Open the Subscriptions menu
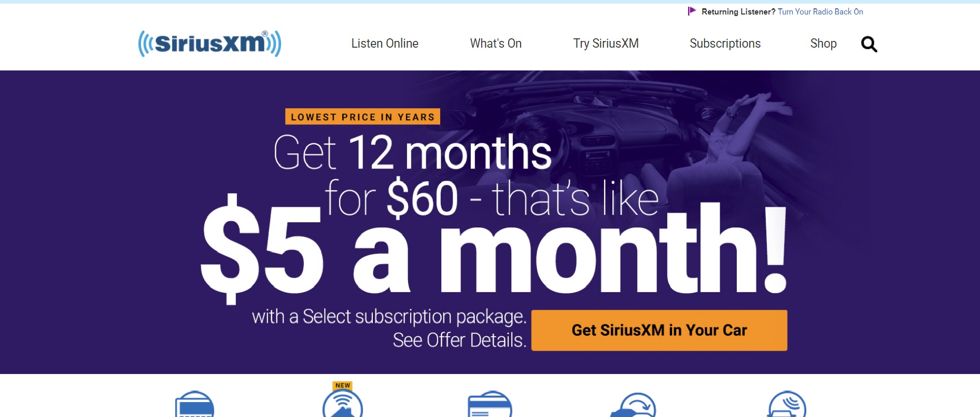The width and height of the screenshot is (980, 417). (725, 44)
